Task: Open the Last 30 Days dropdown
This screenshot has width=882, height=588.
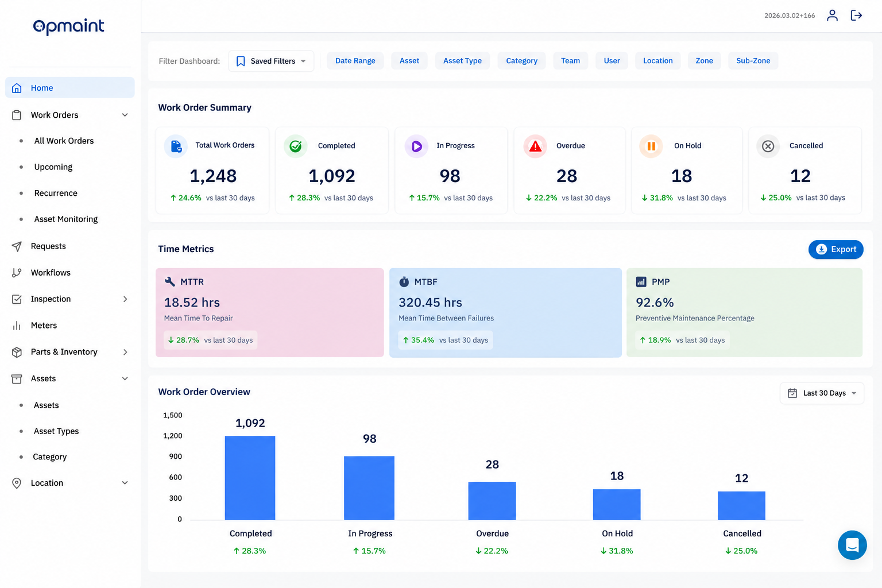Action: pos(822,393)
